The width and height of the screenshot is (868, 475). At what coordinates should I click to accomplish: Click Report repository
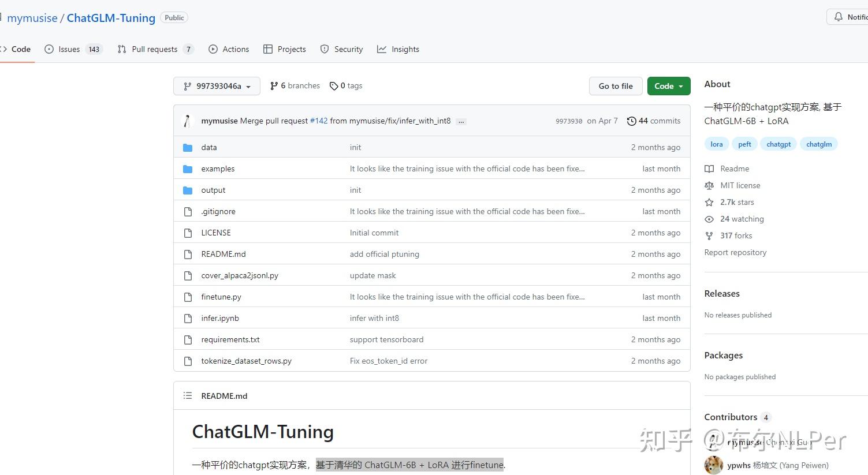click(735, 252)
